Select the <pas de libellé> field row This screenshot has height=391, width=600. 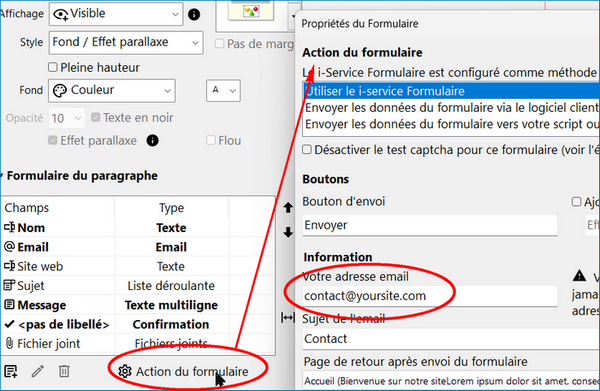click(138, 324)
